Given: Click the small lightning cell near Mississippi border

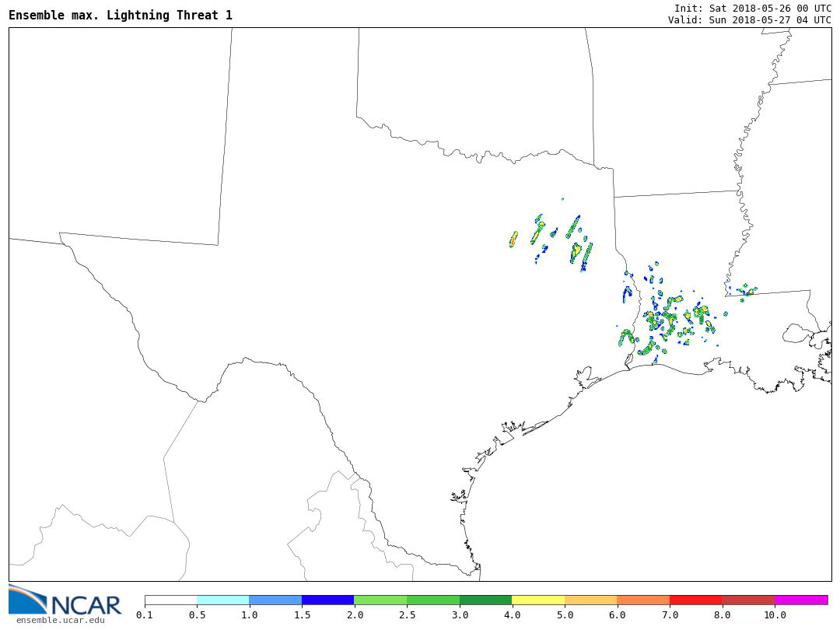Looking at the screenshot, I should (x=747, y=292).
